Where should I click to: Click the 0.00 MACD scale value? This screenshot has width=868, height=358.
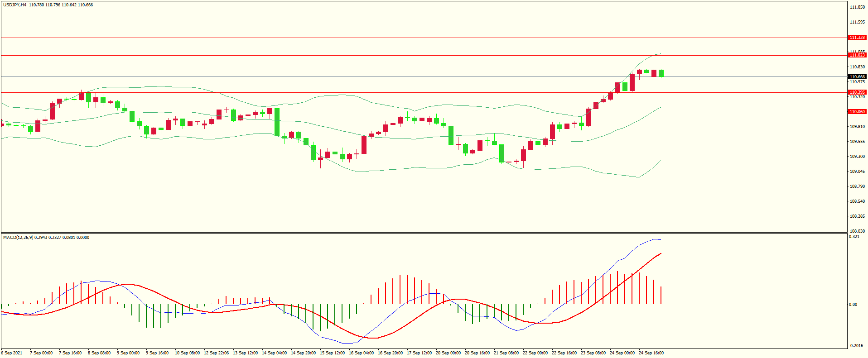853,305
